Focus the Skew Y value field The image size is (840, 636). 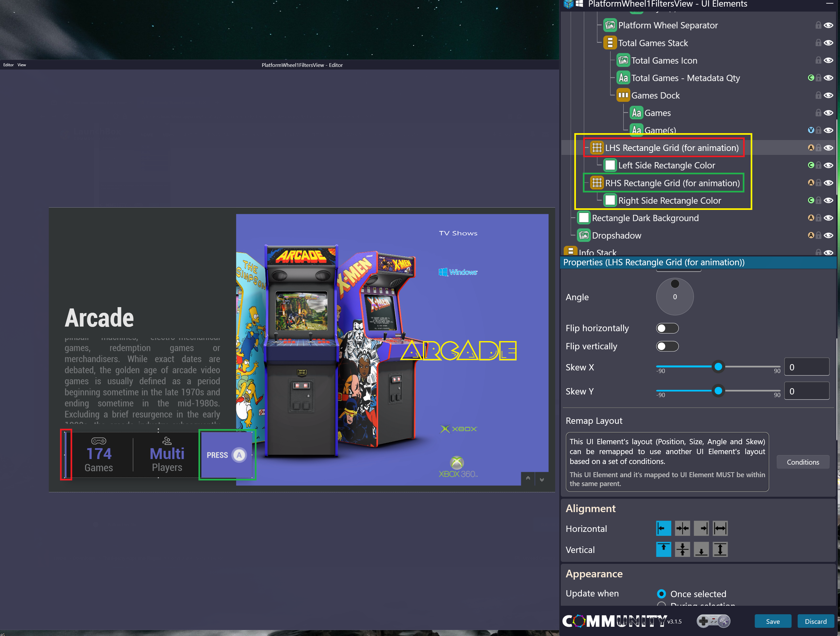pos(807,391)
